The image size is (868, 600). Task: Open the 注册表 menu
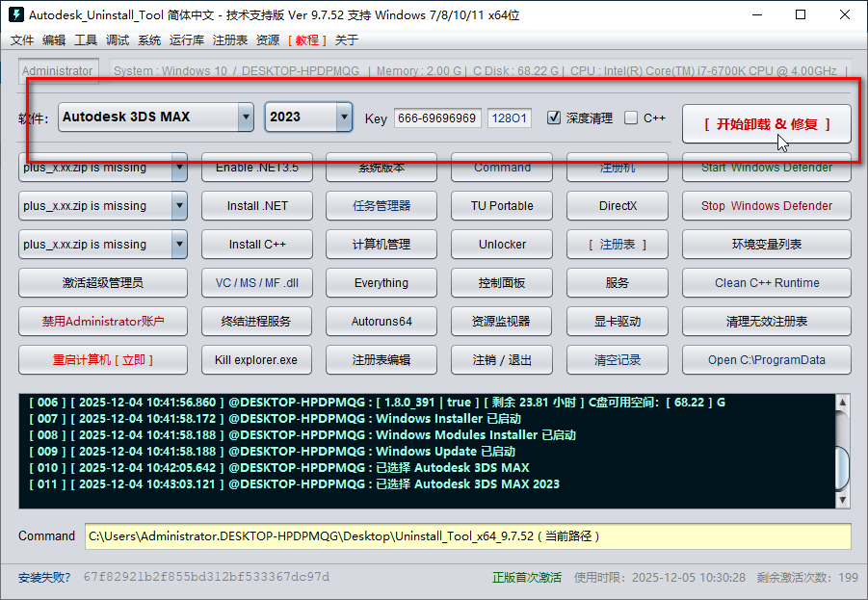click(x=229, y=39)
